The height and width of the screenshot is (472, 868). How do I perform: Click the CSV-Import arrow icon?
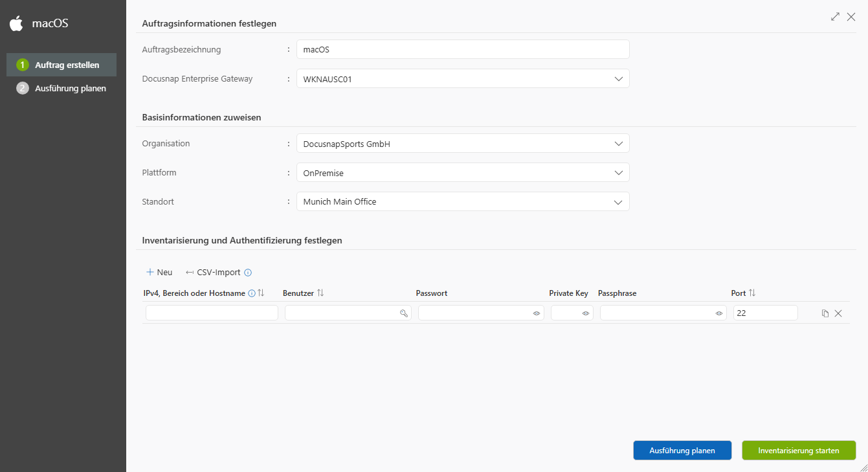(x=190, y=273)
